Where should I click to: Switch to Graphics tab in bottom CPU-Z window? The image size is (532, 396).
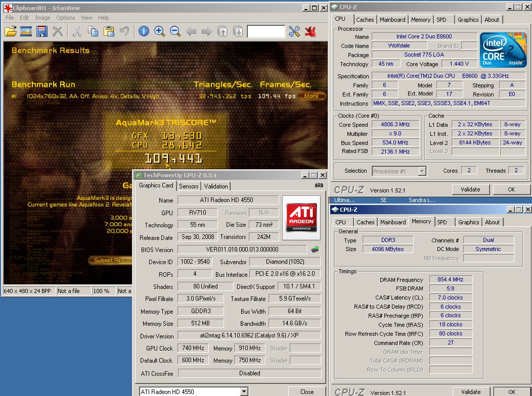click(x=469, y=222)
